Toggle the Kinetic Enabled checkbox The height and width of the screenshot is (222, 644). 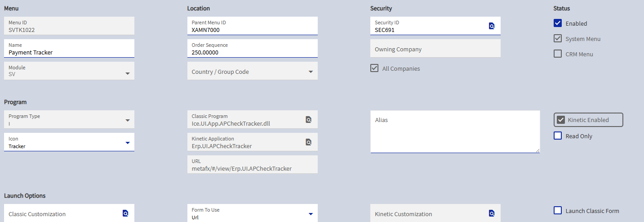pyautogui.click(x=561, y=120)
